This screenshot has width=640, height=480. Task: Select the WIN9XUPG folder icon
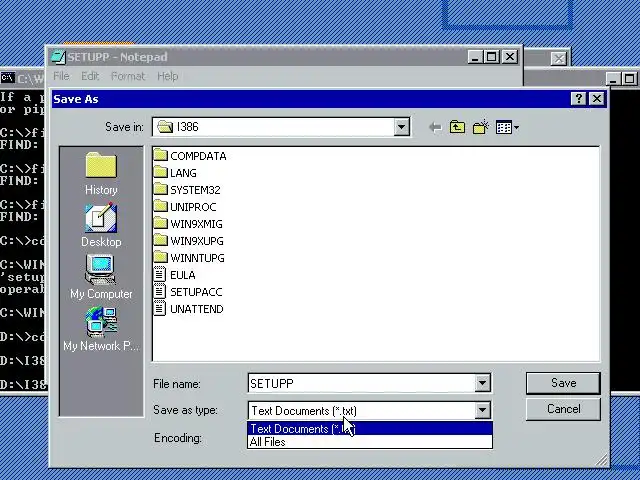coord(160,240)
